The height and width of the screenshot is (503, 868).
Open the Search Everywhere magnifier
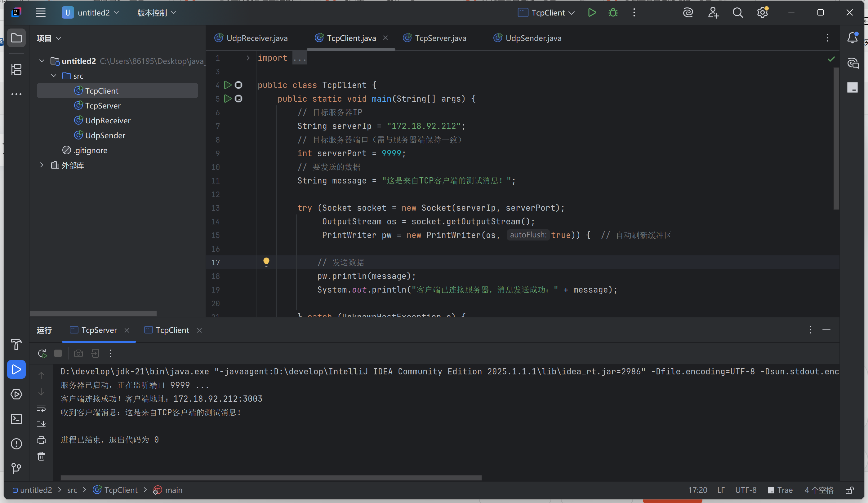pyautogui.click(x=737, y=13)
